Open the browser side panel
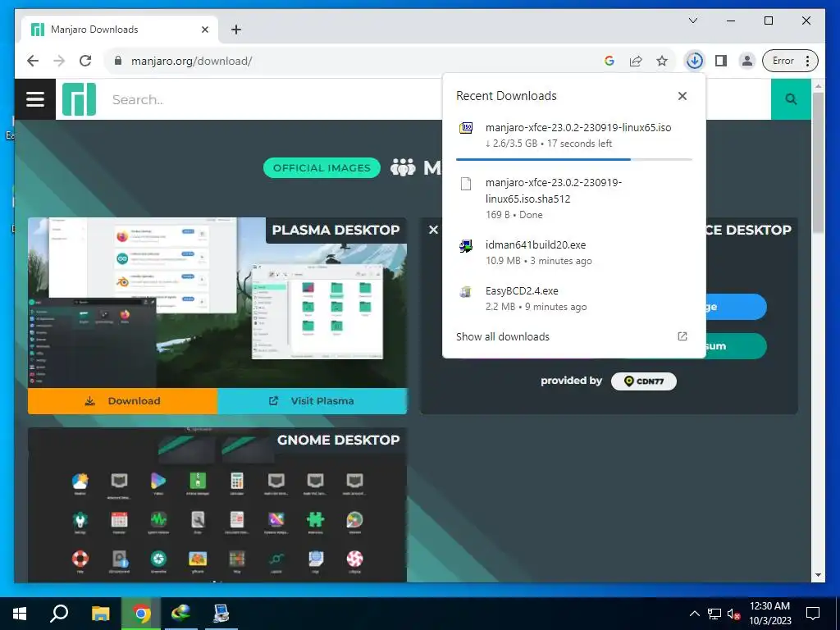840x630 pixels. tap(721, 61)
